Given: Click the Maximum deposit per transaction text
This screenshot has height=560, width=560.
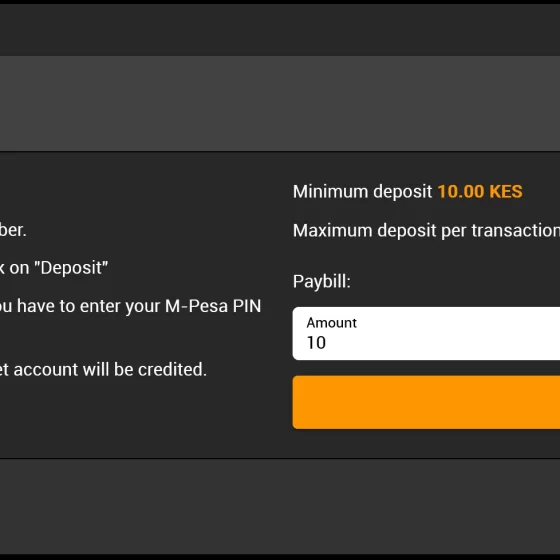Looking at the screenshot, I should pos(426,231).
